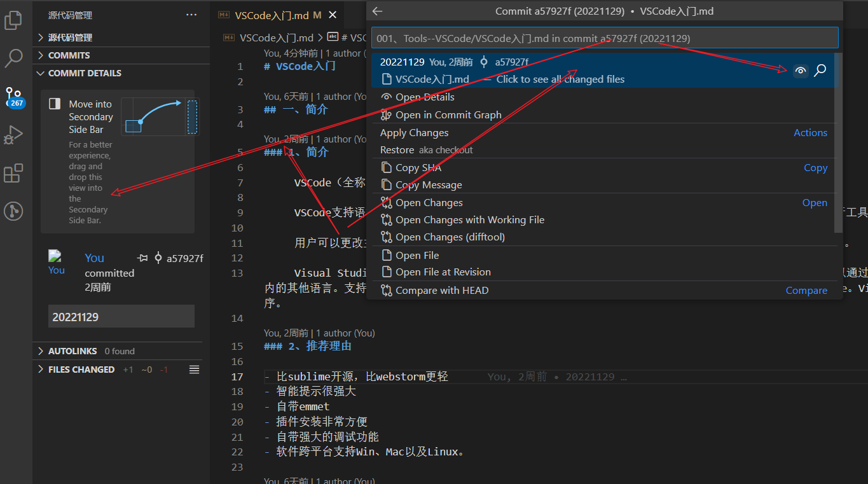Open the source control panel more actions menu

pyautogui.click(x=191, y=15)
